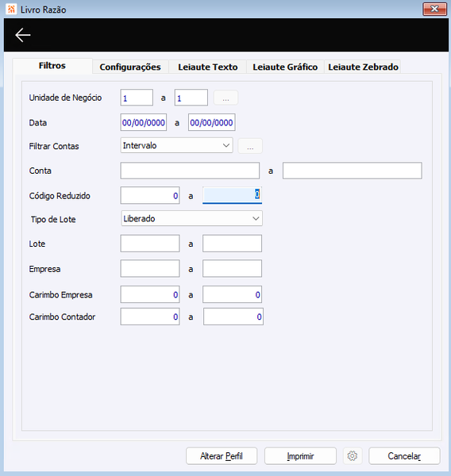
Task: Click the ending Carimbo Empresa field
Action: 232,294
